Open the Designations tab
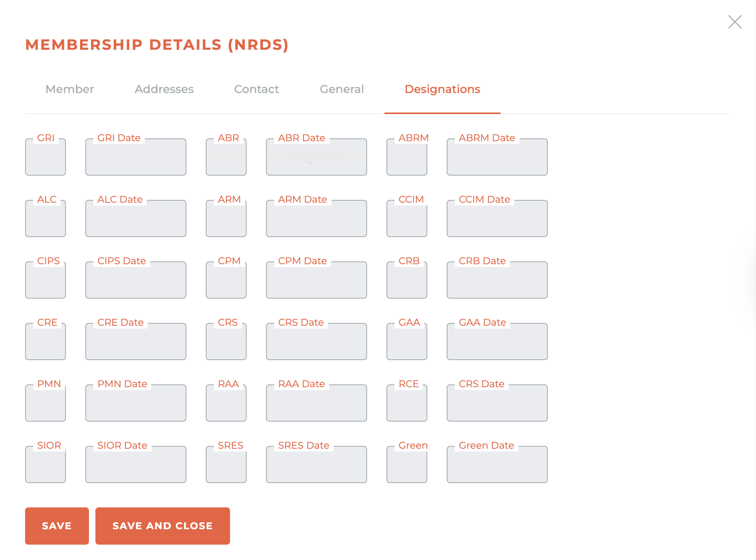This screenshot has width=756, height=560. point(442,89)
